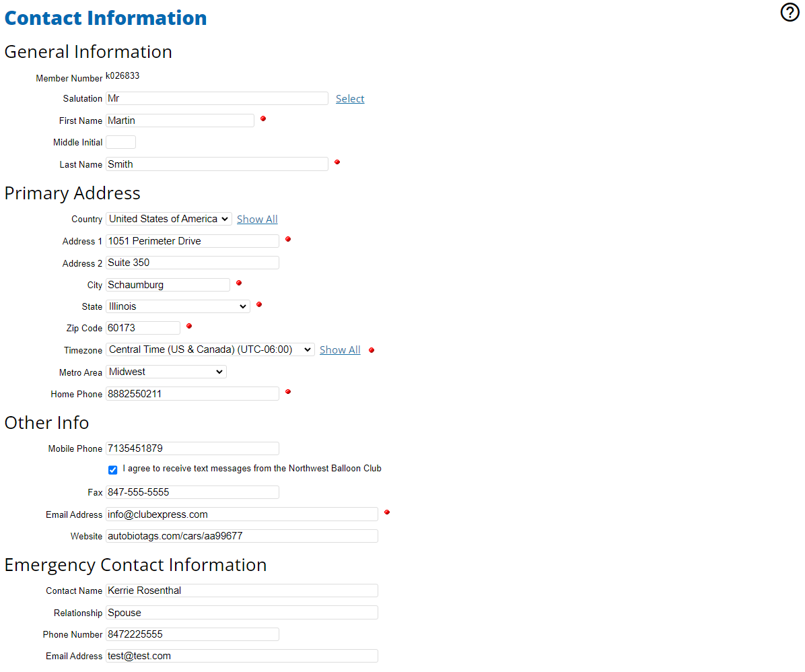805x672 pixels.
Task: Edit the Mobile Phone field
Action: pos(192,448)
